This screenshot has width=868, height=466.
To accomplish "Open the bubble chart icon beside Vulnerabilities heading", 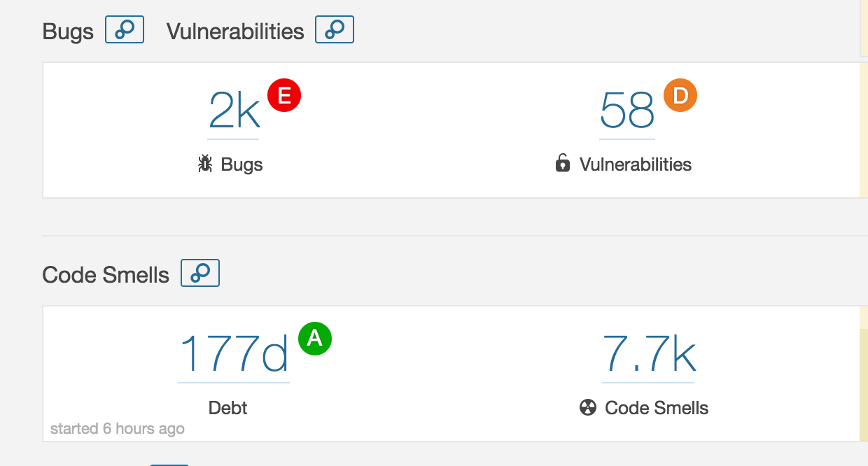I will [x=335, y=30].
